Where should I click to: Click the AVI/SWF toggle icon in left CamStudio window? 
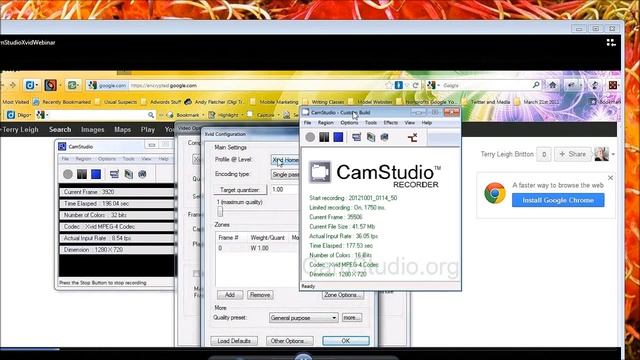pos(129,174)
